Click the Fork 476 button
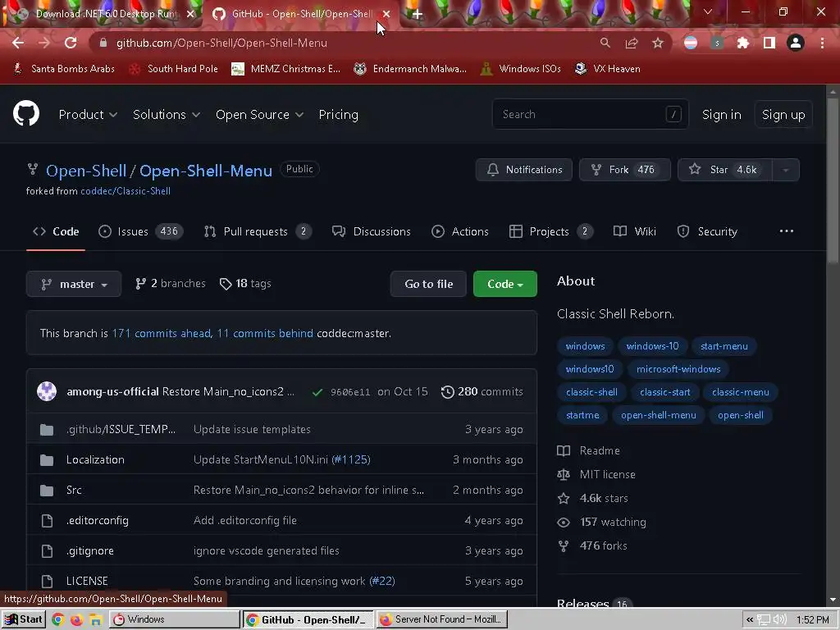The image size is (840, 630). coord(624,170)
